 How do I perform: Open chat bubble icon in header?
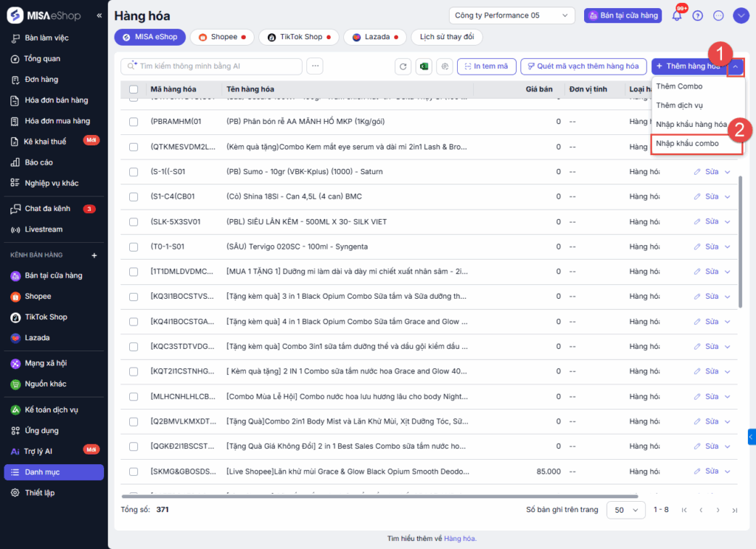pyautogui.click(x=718, y=15)
